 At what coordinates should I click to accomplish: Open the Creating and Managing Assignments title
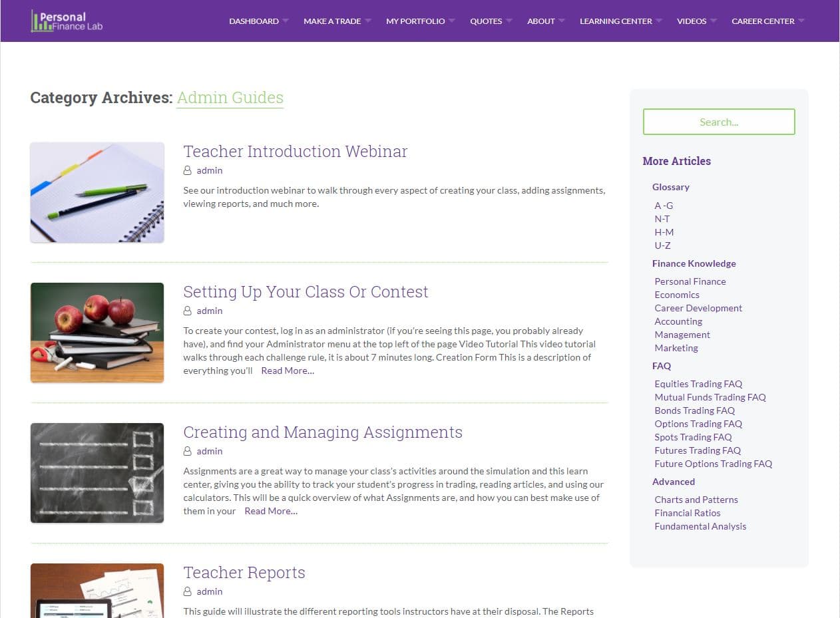(323, 432)
